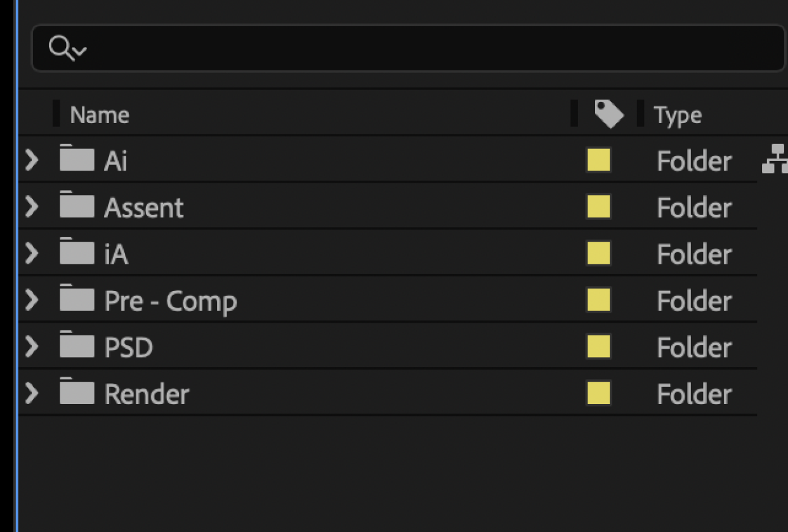The image size is (788, 532).
Task: Click the label tag column icon
Action: tap(609, 115)
